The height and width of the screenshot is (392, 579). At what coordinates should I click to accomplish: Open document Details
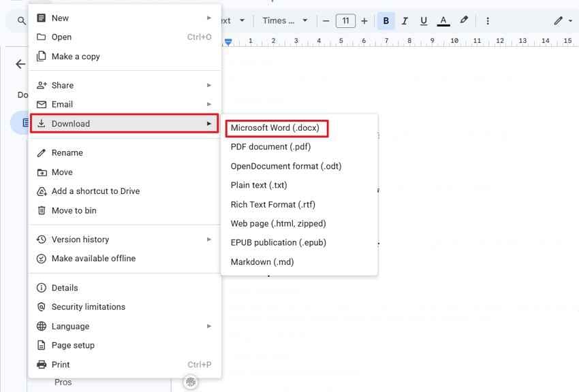point(125,288)
